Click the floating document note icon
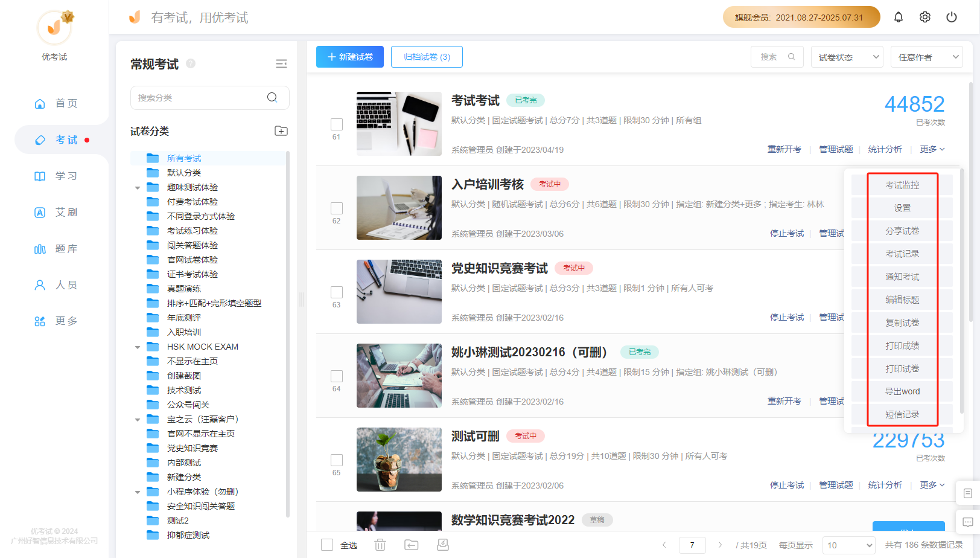The height and width of the screenshot is (558, 980). (x=968, y=493)
